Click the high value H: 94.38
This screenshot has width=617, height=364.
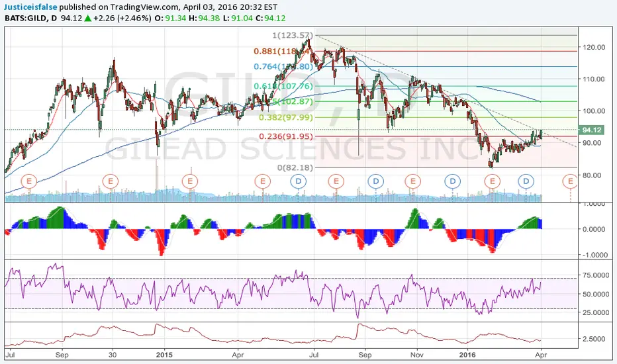tap(204, 18)
